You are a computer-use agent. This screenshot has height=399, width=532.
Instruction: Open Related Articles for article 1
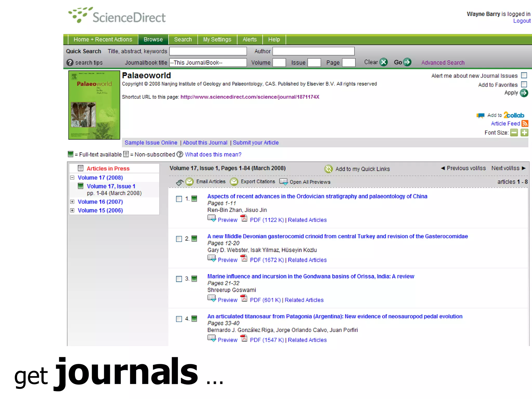click(307, 220)
